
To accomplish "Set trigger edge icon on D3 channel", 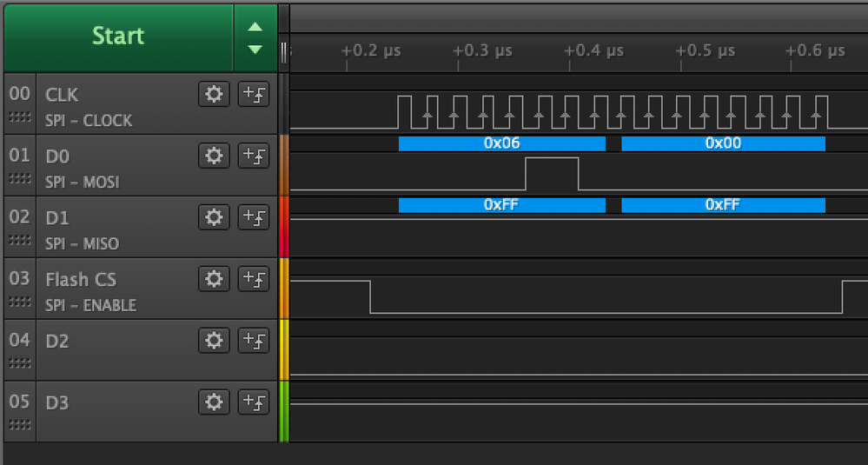I will point(254,402).
